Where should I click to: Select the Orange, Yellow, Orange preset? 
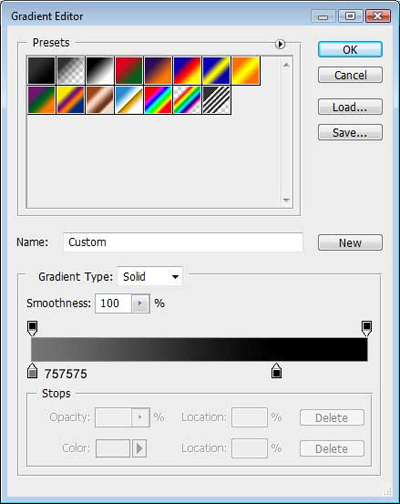click(246, 71)
